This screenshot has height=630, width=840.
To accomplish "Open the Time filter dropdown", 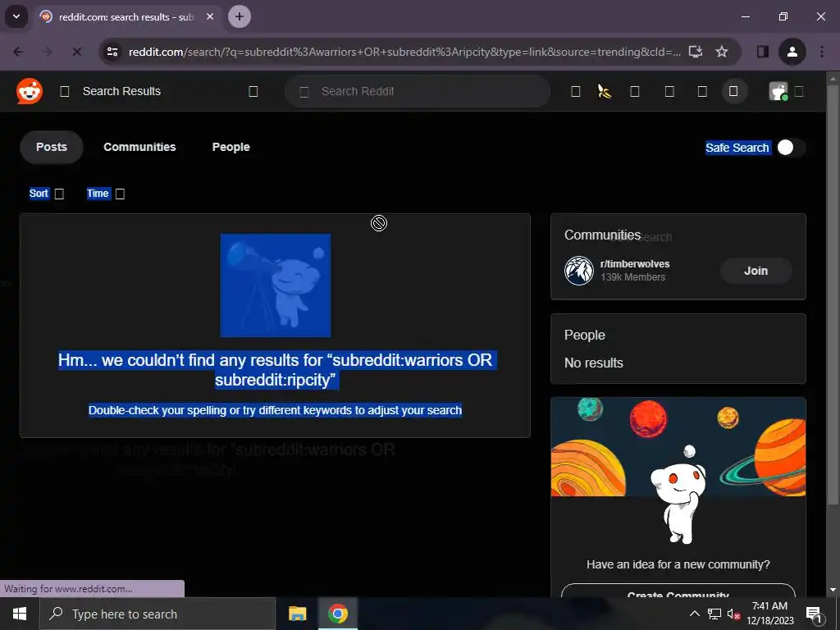I will (x=106, y=194).
